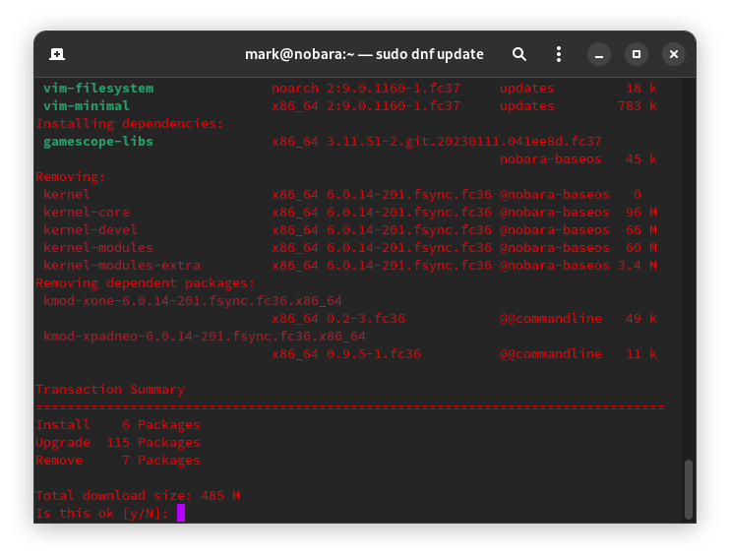Maximize the terminal window

(636, 54)
